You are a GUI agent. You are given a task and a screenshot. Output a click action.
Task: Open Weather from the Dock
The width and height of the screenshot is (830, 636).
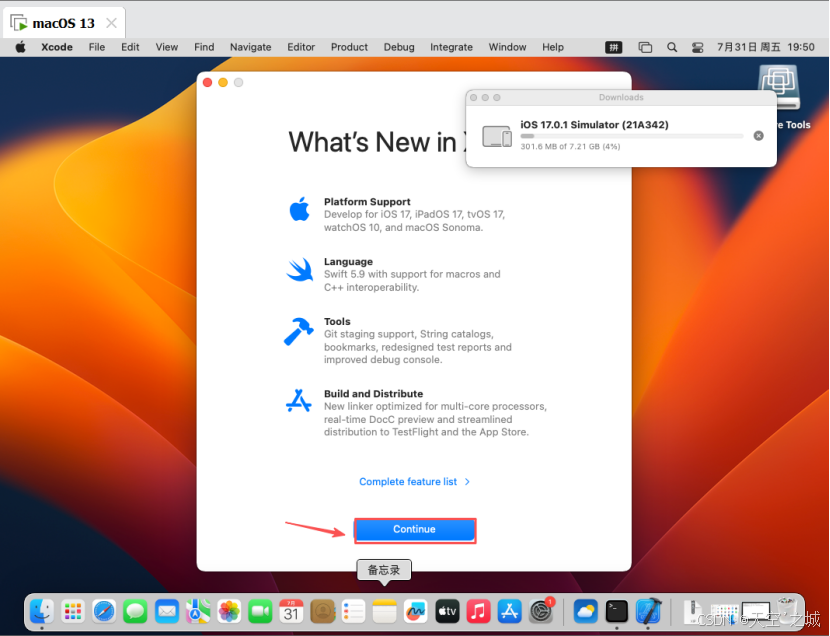point(585,612)
